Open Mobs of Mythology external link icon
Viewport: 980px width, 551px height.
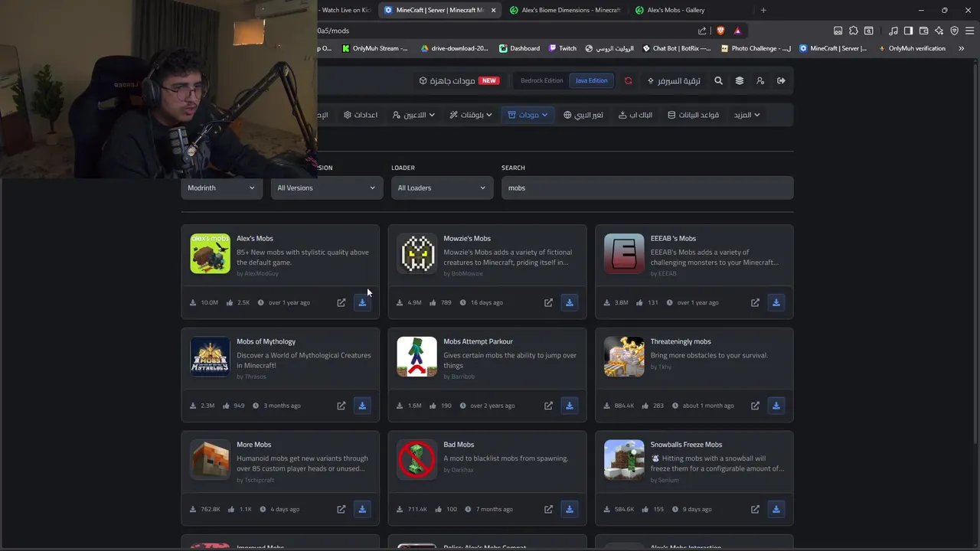(x=341, y=406)
